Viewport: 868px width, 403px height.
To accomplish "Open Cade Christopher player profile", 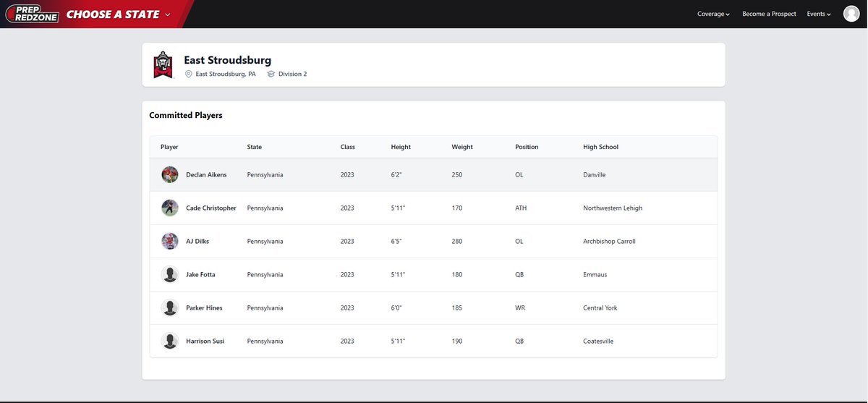I will tap(211, 208).
